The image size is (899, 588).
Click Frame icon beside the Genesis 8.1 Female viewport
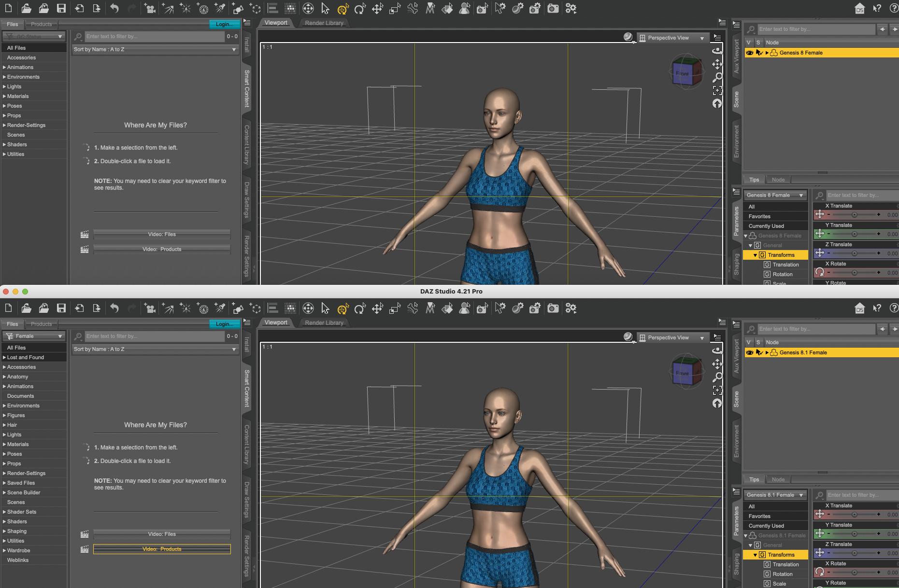pyautogui.click(x=718, y=390)
